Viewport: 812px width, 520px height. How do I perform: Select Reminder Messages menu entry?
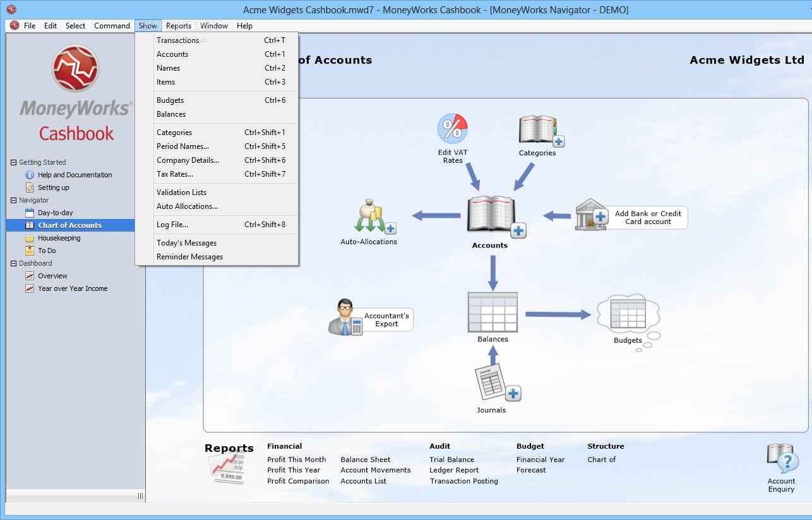(x=217, y=257)
